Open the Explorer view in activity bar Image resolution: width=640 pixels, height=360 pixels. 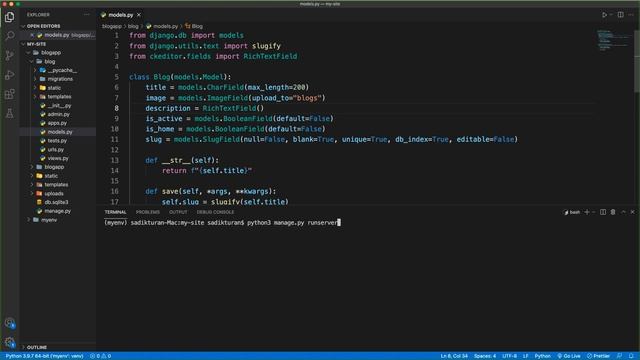click(9, 17)
